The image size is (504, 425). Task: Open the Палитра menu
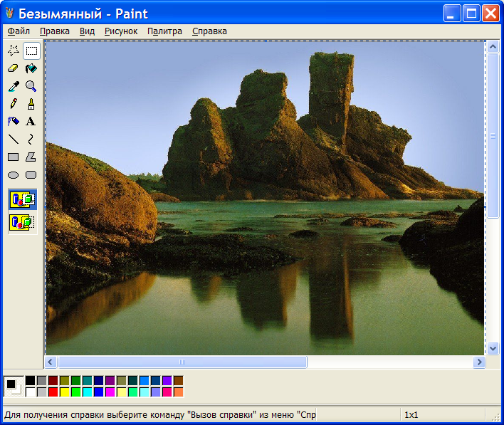click(x=164, y=31)
